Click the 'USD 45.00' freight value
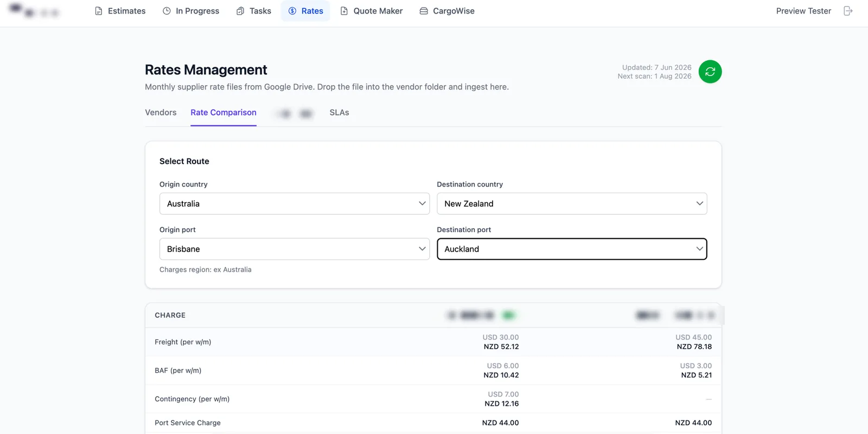The height and width of the screenshot is (434, 868). point(694,337)
